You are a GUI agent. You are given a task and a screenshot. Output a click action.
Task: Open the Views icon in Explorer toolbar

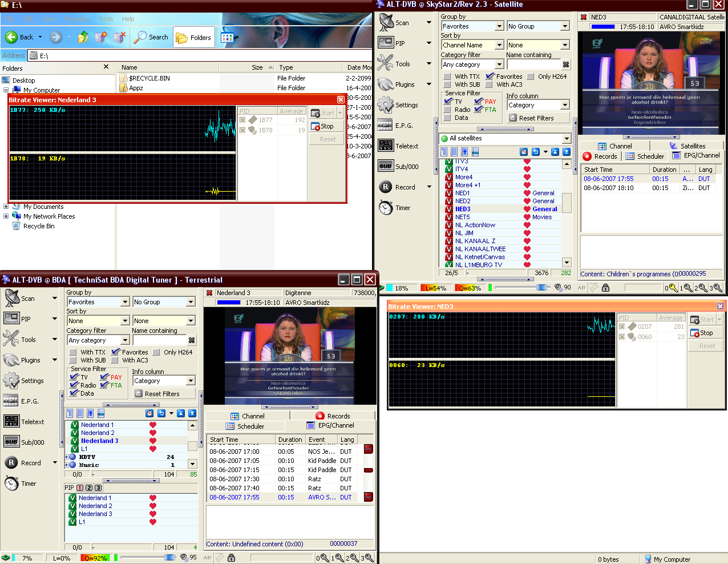(x=227, y=38)
